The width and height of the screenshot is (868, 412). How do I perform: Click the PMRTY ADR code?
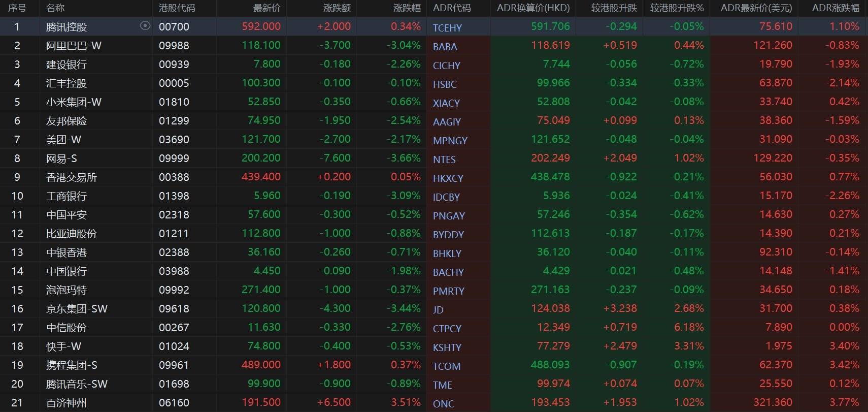click(449, 291)
